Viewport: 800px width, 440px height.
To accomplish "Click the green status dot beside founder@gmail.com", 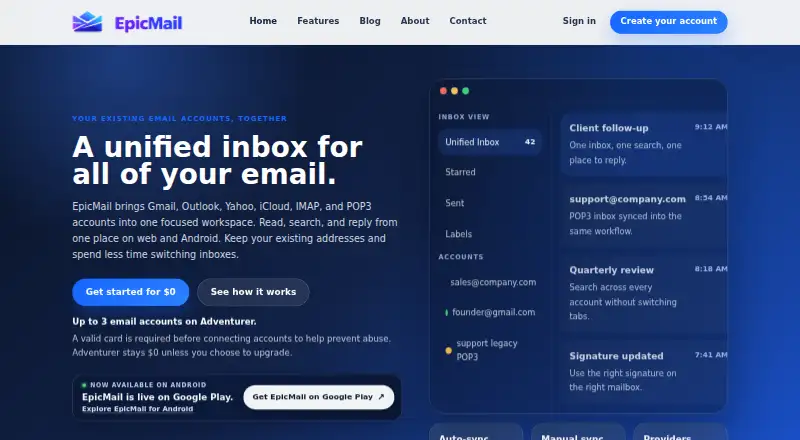I will click(x=447, y=312).
